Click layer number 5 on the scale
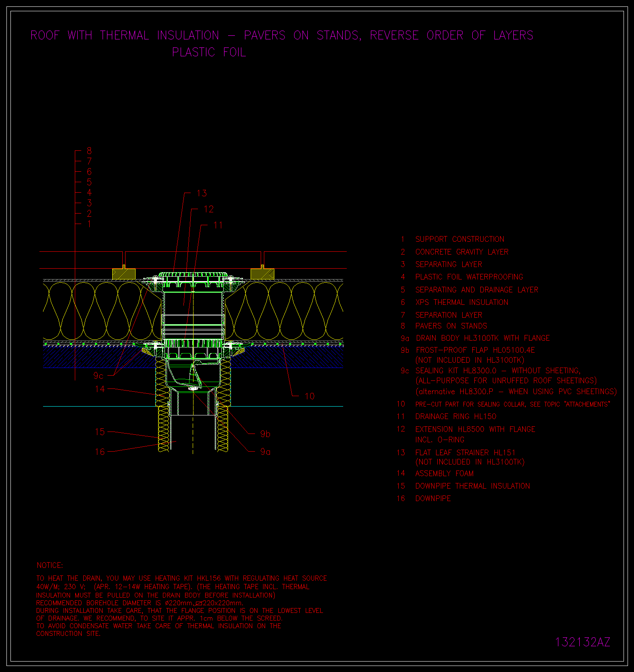The width and height of the screenshot is (634, 672). (89, 183)
